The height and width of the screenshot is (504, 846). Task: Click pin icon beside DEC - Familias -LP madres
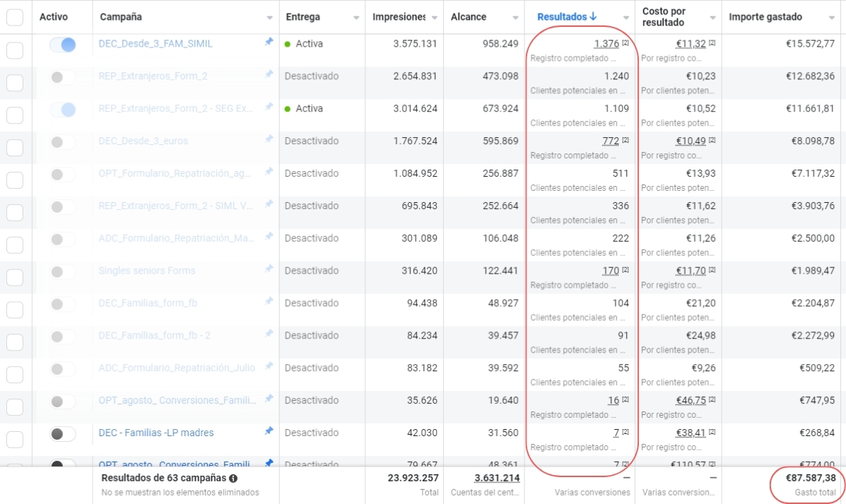(269, 431)
